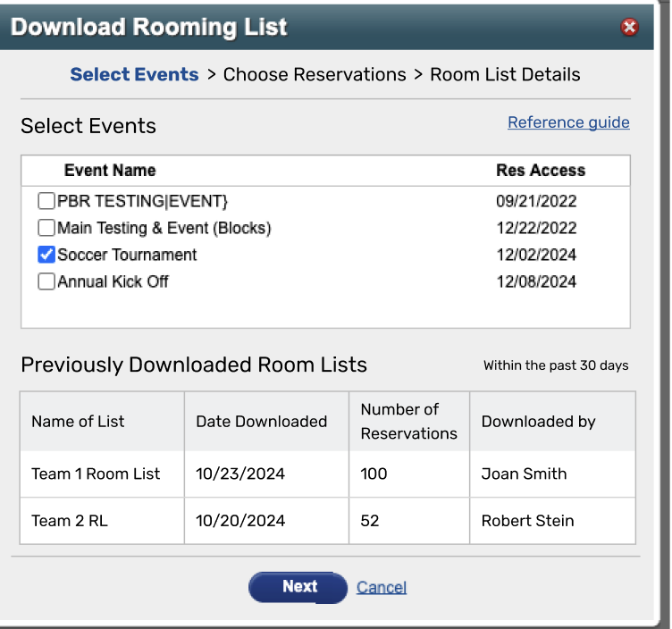Click the Name of List column header
This screenshot has width=672, height=629.
click(x=78, y=422)
